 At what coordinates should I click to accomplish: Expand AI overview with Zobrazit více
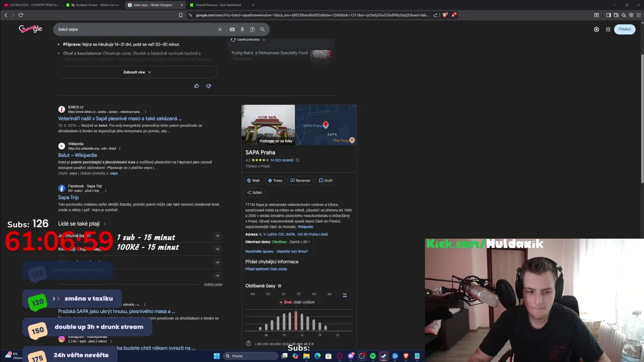pos(137,72)
